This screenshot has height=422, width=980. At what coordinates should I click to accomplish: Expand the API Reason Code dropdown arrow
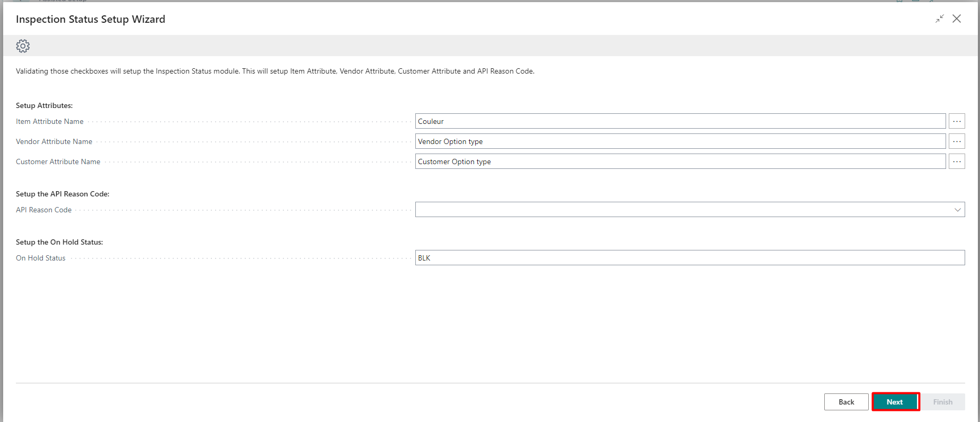[x=958, y=210]
